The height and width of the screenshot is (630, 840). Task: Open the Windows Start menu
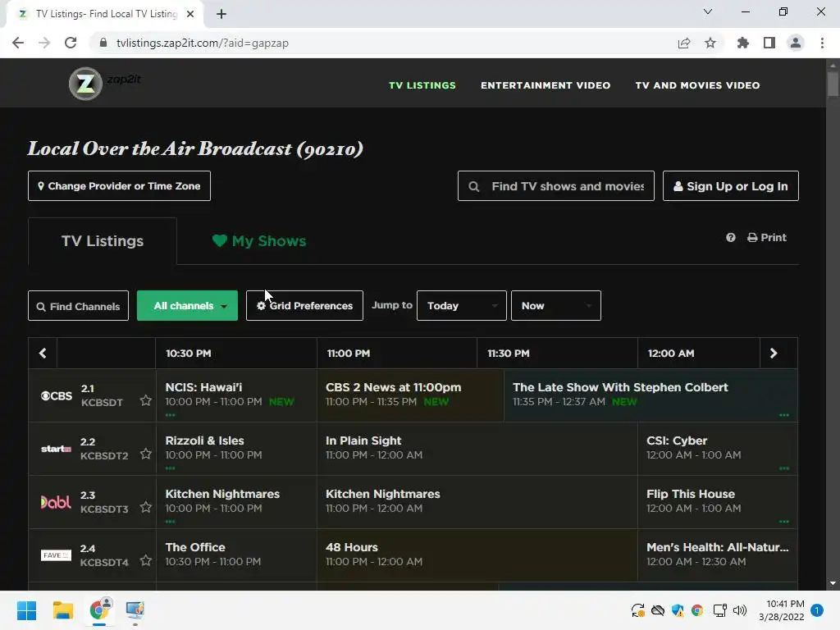26,610
